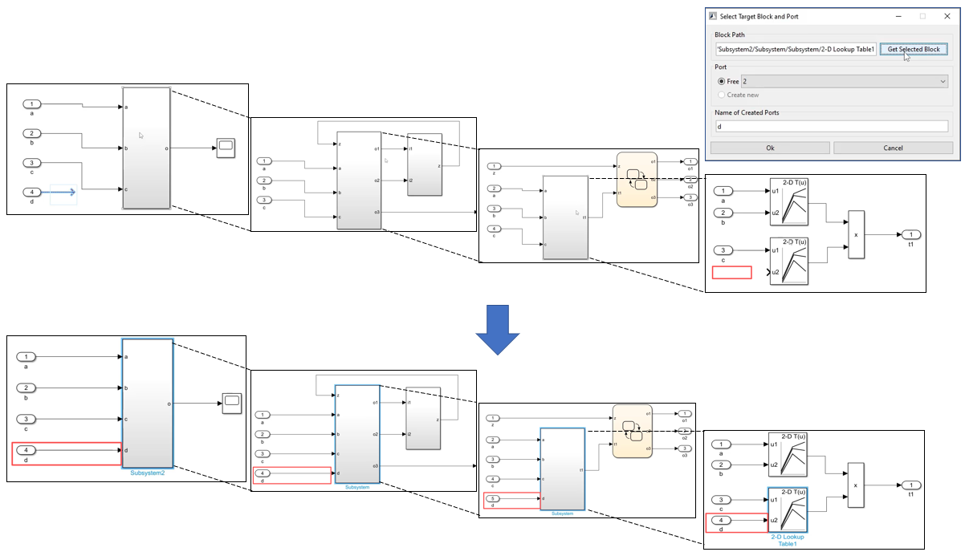Open the Free port number dropdown
The height and width of the screenshot is (560, 965).
click(844, 82)
